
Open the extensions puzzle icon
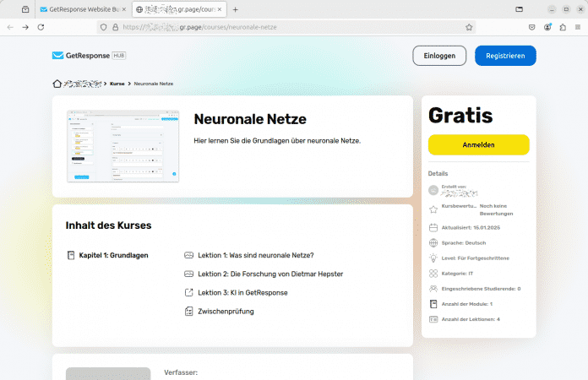pyautogui.click(x=563, y=27)
